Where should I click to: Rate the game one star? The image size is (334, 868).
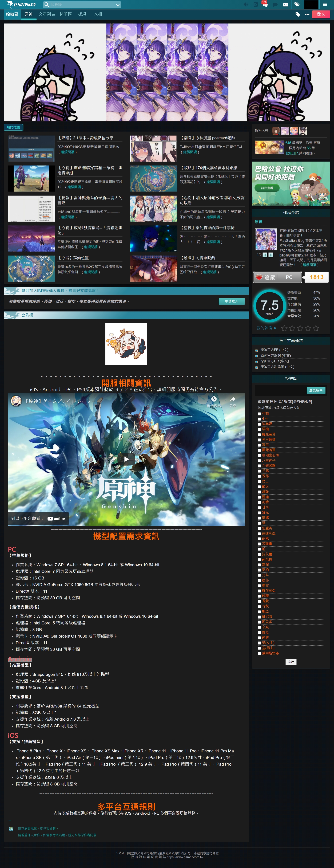[x=284, y=328]
